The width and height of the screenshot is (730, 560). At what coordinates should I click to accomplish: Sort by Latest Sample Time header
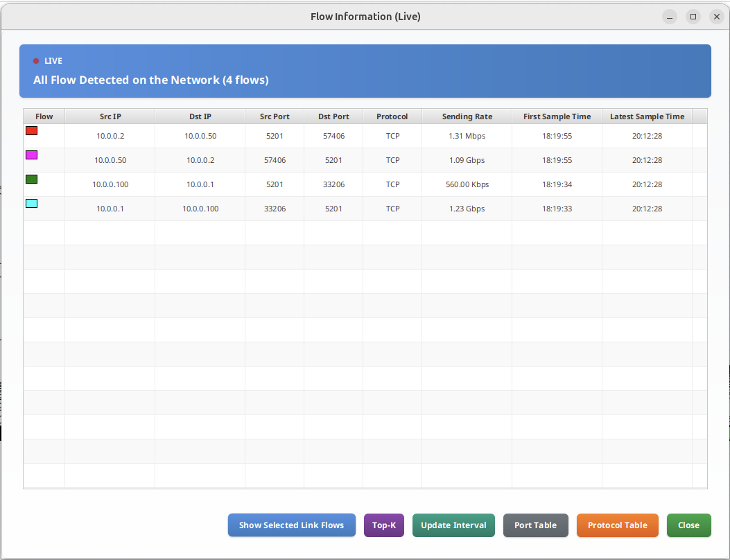tap(647, 116)
